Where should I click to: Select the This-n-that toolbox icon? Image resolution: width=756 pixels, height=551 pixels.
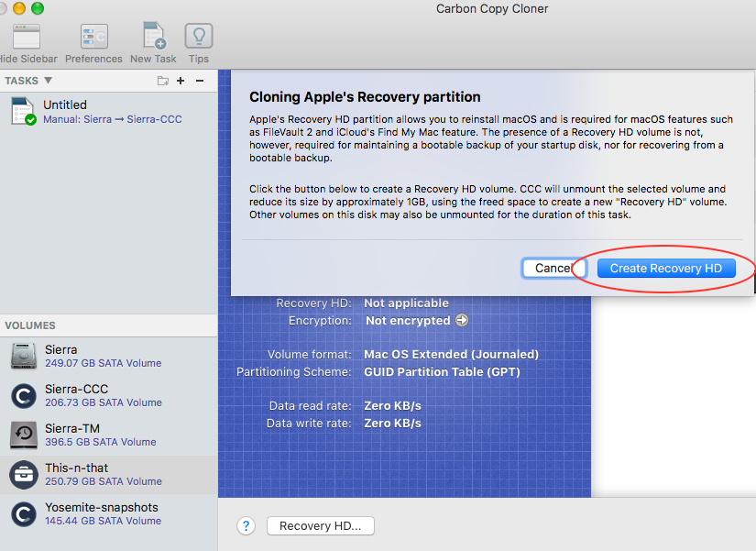pos(24,475)
